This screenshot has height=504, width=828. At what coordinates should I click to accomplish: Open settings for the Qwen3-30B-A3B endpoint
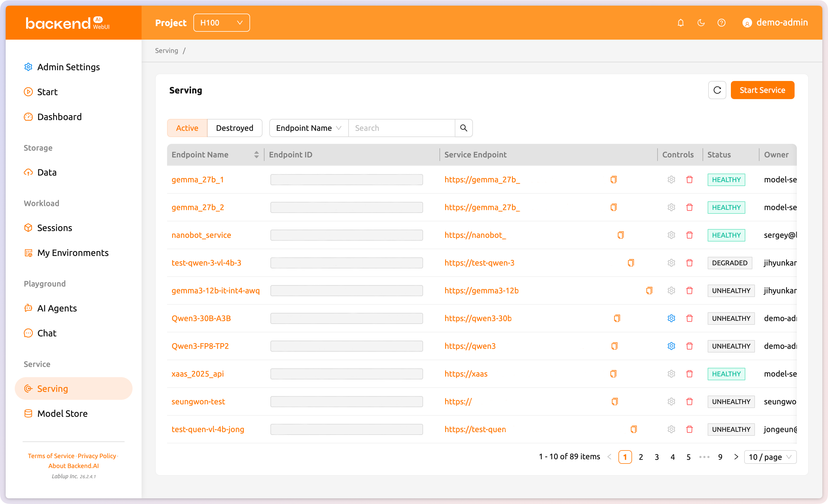click(x=671, y=318)
